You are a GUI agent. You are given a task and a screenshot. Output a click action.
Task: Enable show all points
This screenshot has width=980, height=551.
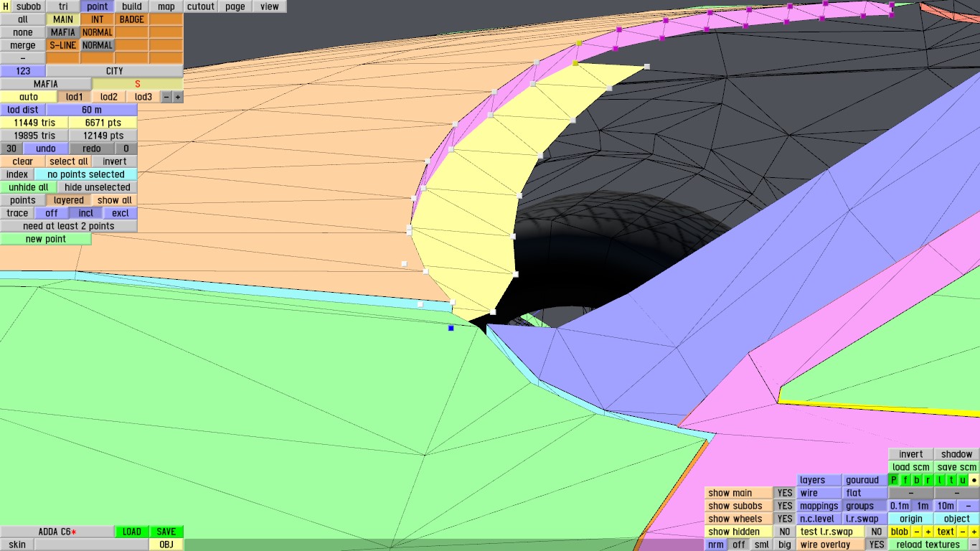(115, 200)
